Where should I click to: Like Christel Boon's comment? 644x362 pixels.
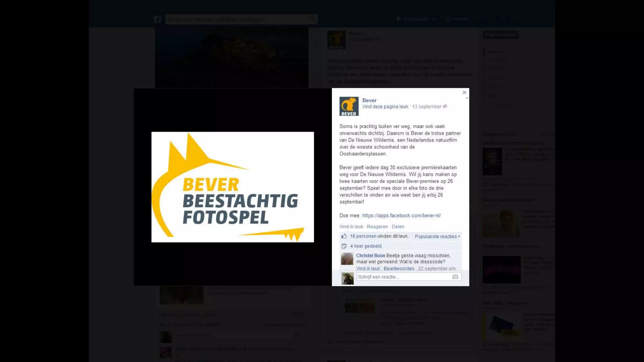point(368,268)
